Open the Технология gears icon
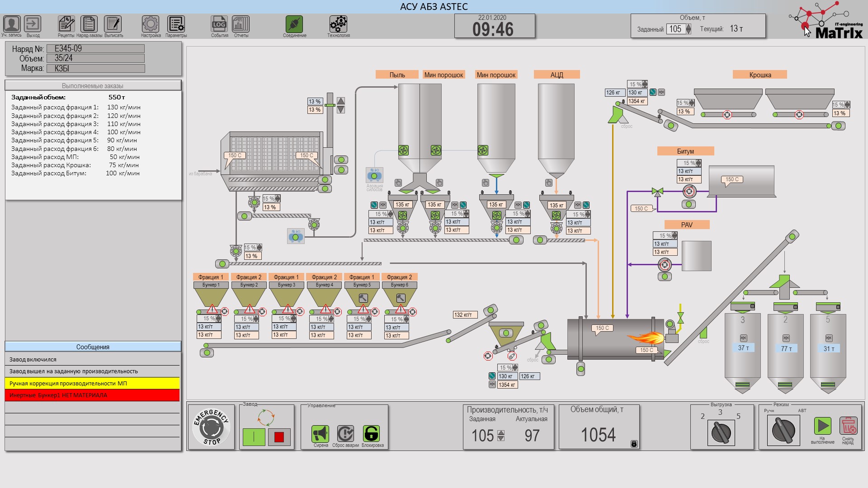The height and width of the screenshot is (488, 868). click(338, 24)
